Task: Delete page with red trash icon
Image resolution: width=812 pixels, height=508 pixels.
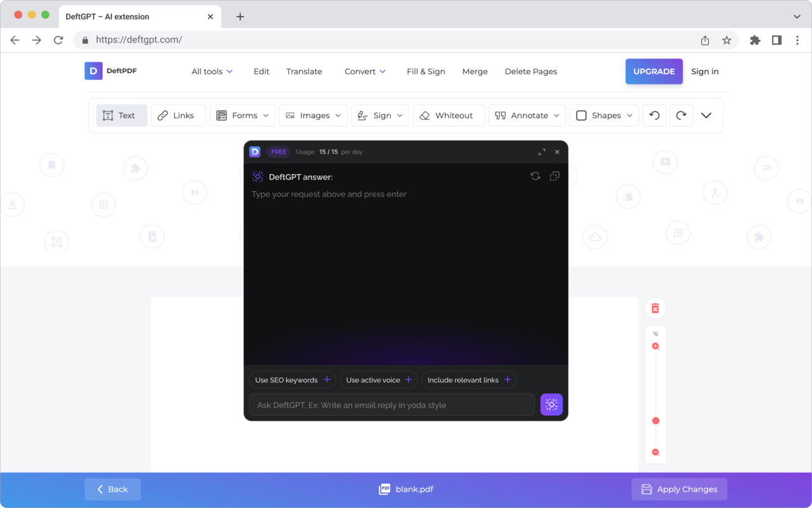Action: 655,309
